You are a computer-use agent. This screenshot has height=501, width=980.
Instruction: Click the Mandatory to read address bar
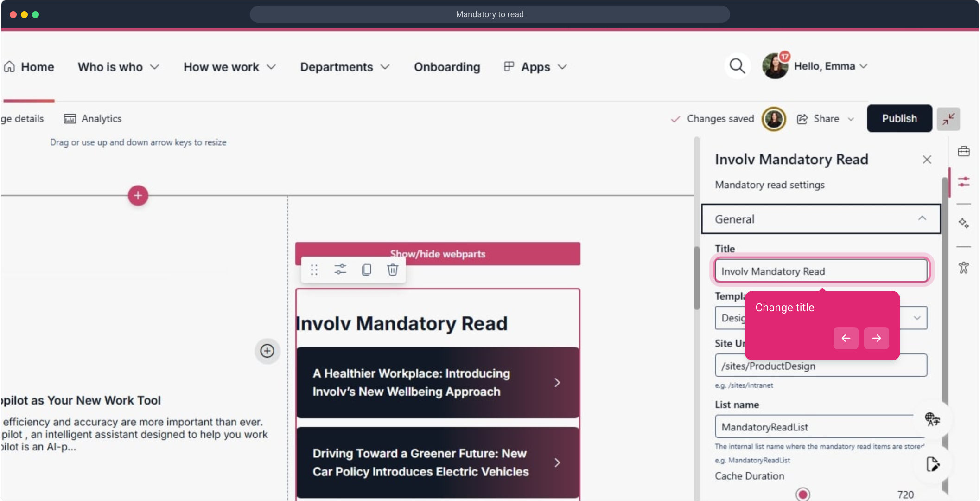click(x=490, y=14)
